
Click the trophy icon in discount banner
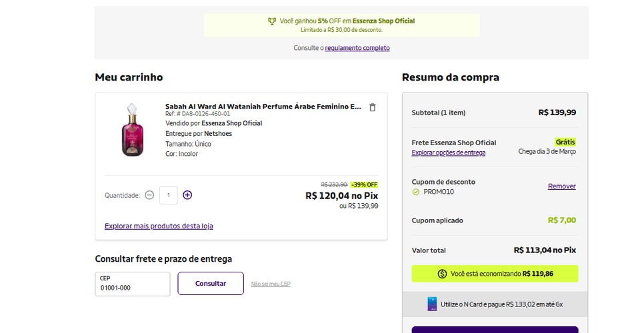click(272, 21)
